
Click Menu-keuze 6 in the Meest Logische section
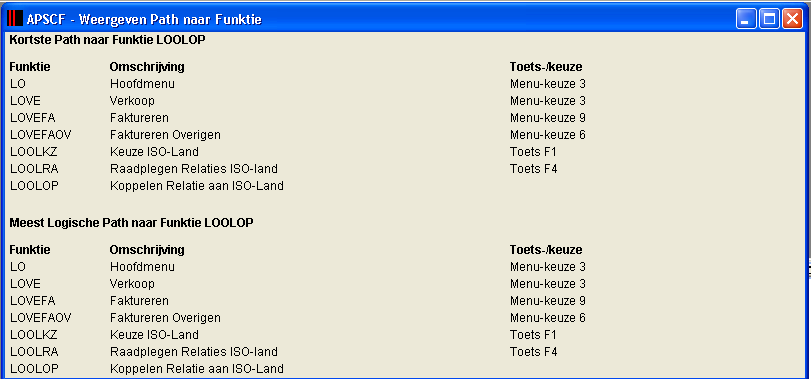[548, 318]
